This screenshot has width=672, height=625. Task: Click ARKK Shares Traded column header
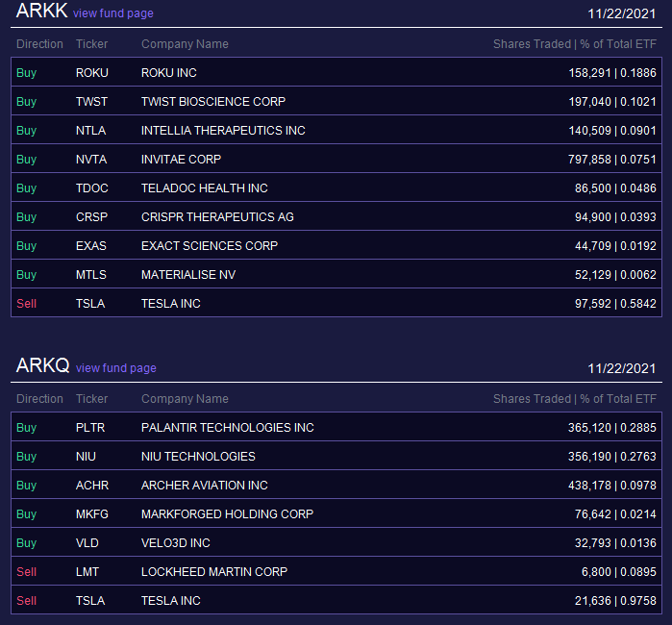pyautogui.click(x=575, y=43)
